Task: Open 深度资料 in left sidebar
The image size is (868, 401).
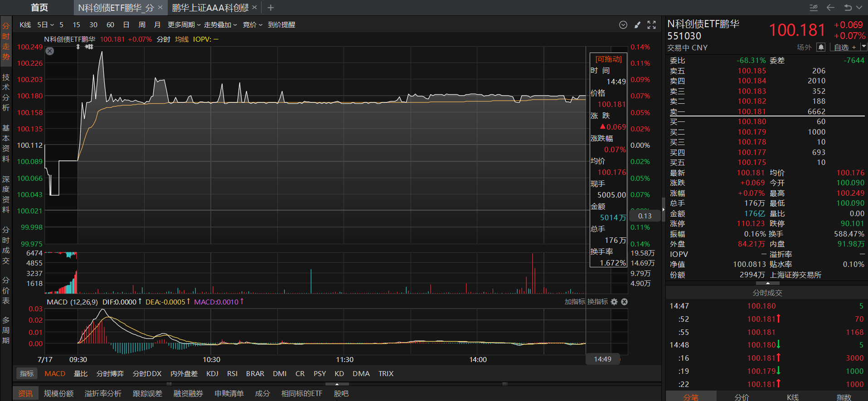Action: click(6, 194)
